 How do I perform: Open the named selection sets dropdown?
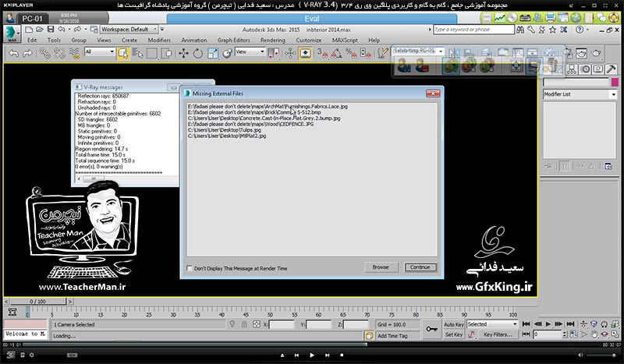tap(418, 51)
